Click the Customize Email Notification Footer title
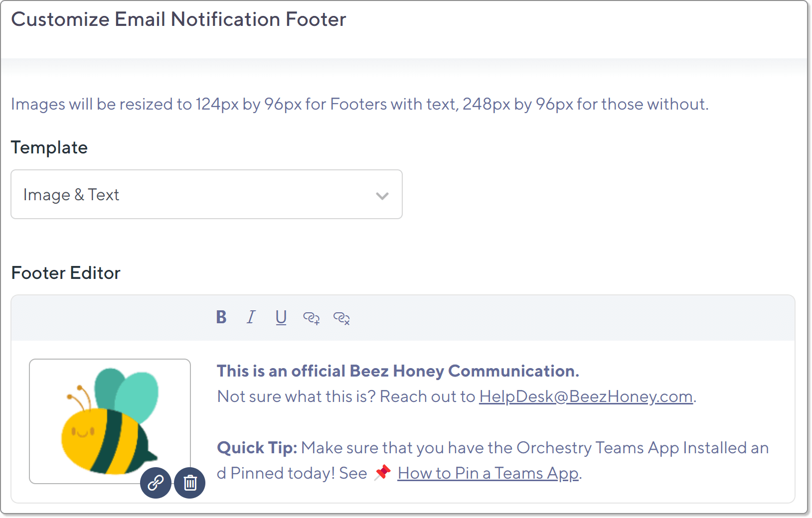The image size is (812, 518). pos(178,19)
